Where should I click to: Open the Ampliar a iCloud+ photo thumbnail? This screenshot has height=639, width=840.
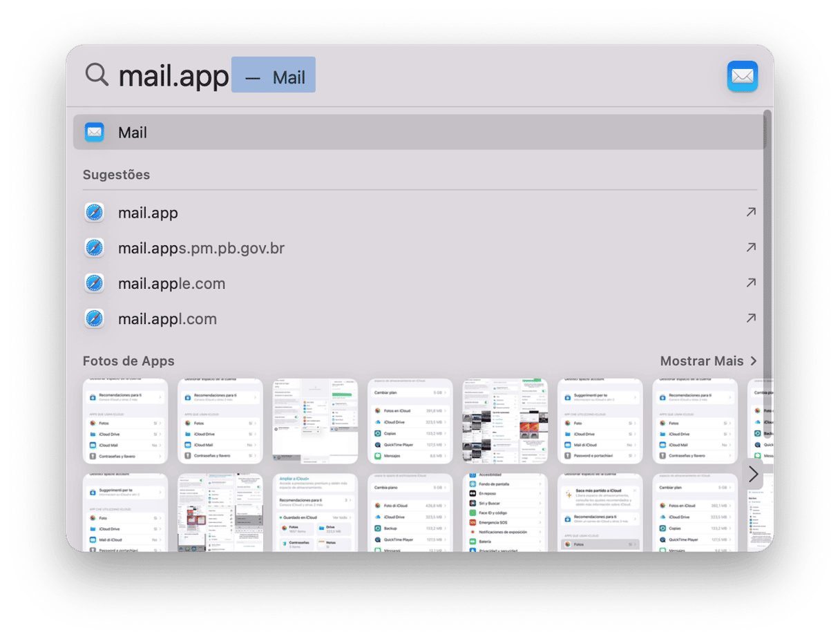tap(315, 512)
